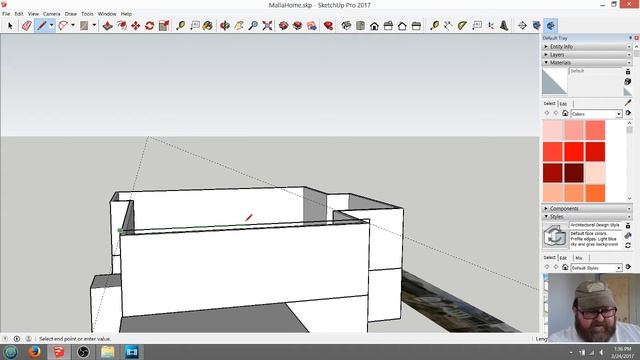
Task: Open the Extension Warehouse ruby icon
Action: (328, 26)
